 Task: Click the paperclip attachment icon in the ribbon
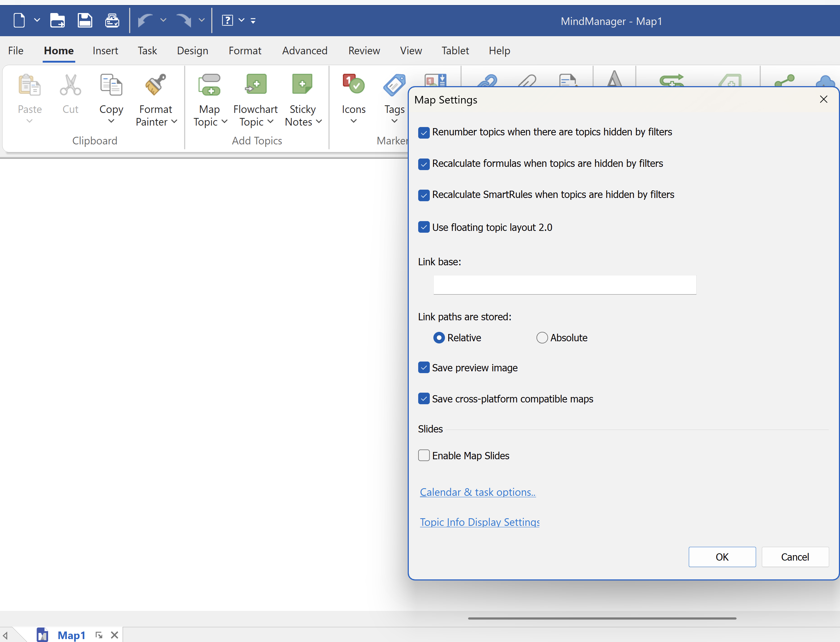(527, 81)
